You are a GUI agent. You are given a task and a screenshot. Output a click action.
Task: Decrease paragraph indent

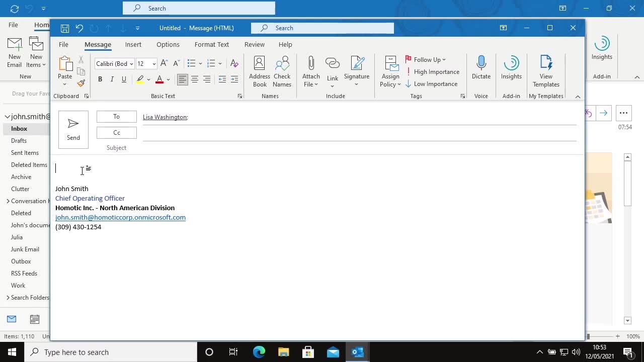[x=222, y=79]
